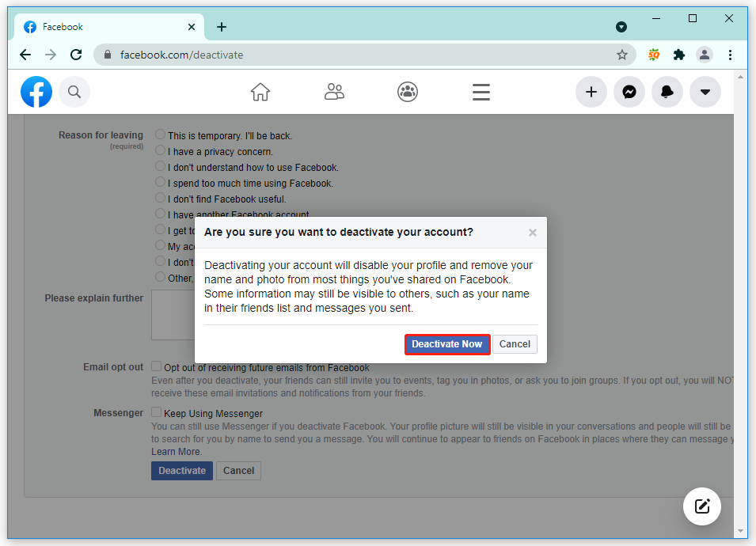Open the Friends icon in navigation
756x546 pixels.
point(334,92)
